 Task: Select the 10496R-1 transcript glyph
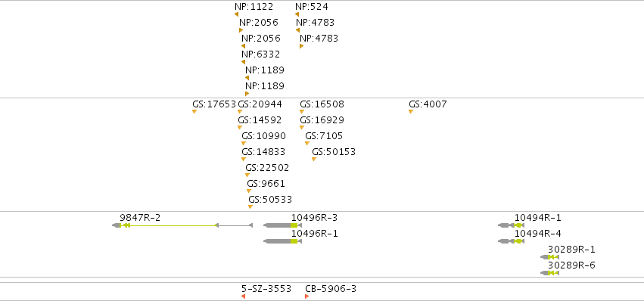[x=282, y=241]
